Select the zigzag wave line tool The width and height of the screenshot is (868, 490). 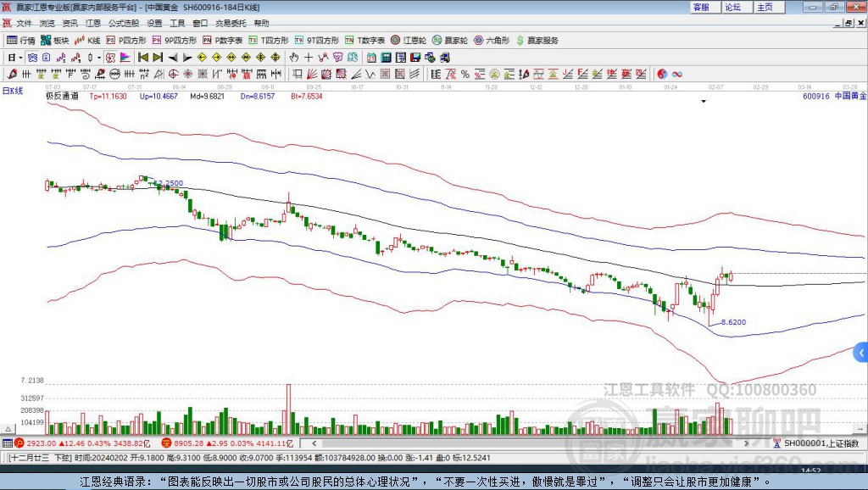click(370, 74)
